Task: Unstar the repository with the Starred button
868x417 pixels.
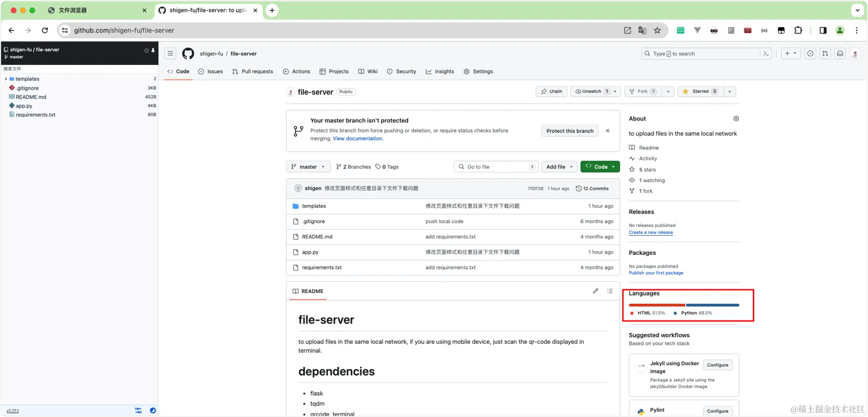Action: [701, 92]
